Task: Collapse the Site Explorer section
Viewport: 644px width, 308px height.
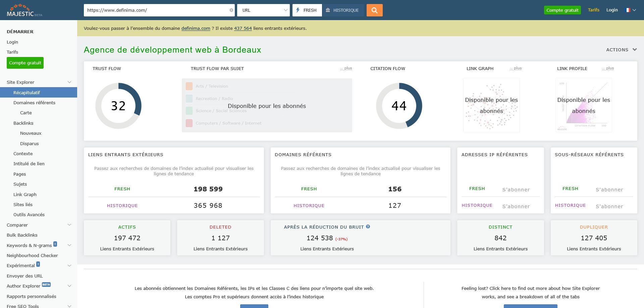Action: (69, 82)
